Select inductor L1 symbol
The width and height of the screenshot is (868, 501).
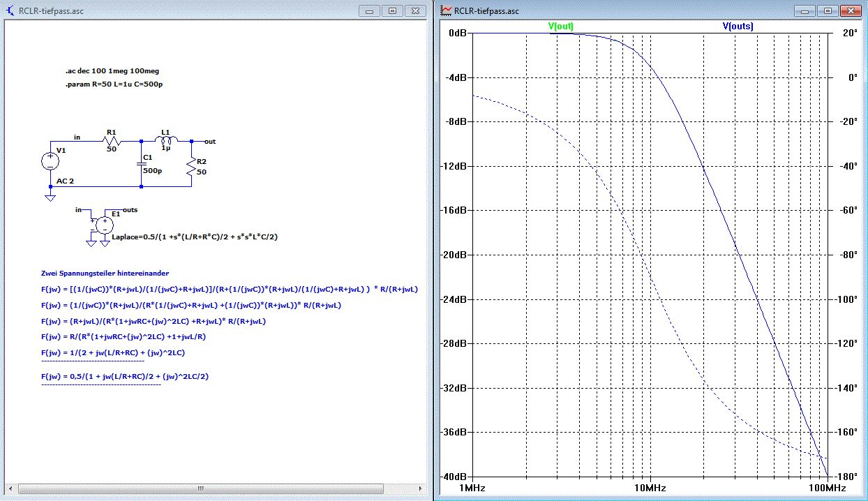click(166, 140)
